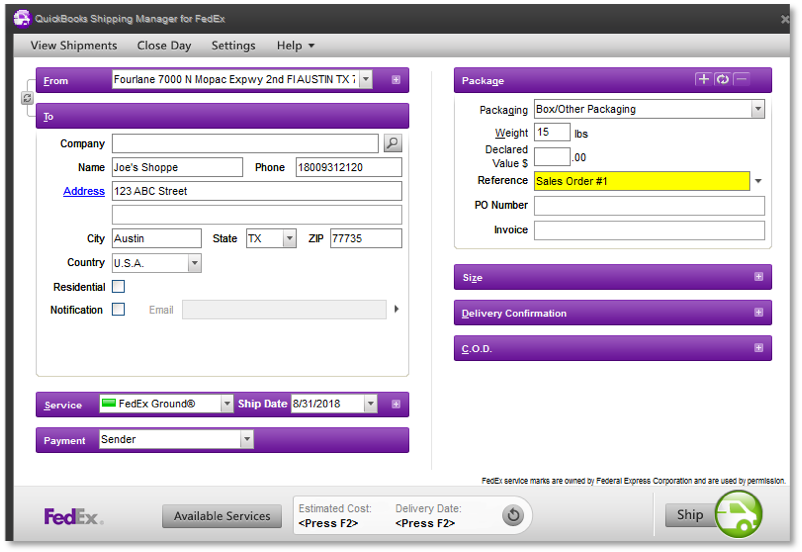Click the Company input field
This screenshot has height=552, width=802.
tap(245, 143)
